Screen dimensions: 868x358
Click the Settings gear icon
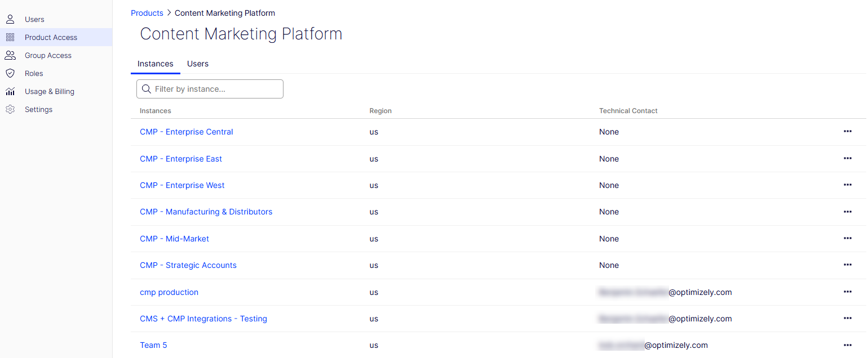pyautogui.click(x=10, y=109)
